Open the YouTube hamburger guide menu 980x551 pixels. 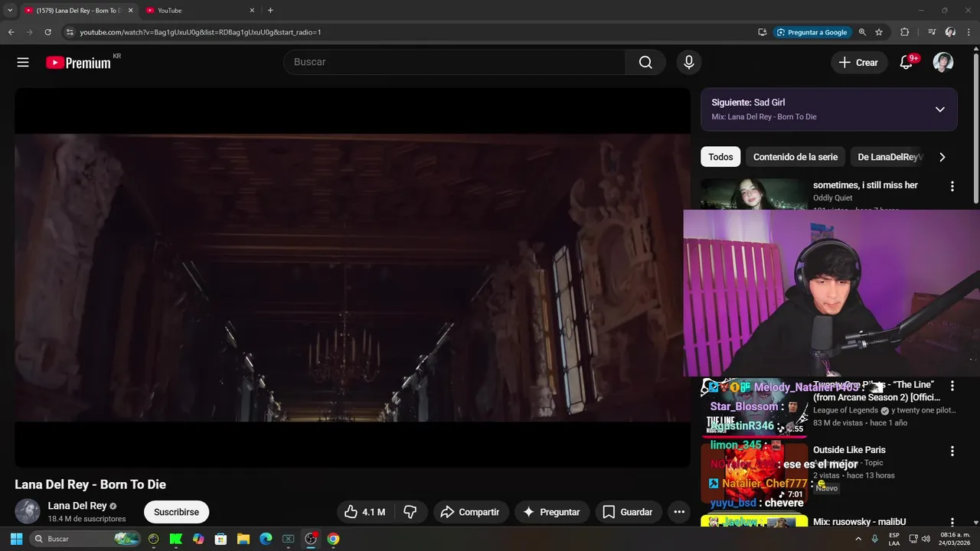(23, 63)
